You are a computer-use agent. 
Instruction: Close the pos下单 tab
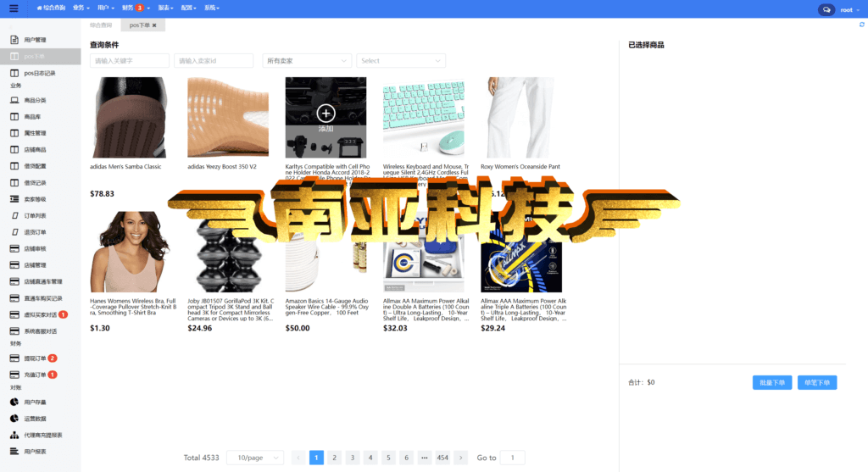154,25
